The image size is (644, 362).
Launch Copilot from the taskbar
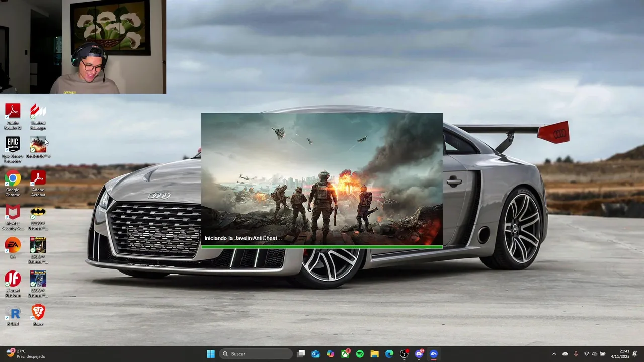pos(330,354)
